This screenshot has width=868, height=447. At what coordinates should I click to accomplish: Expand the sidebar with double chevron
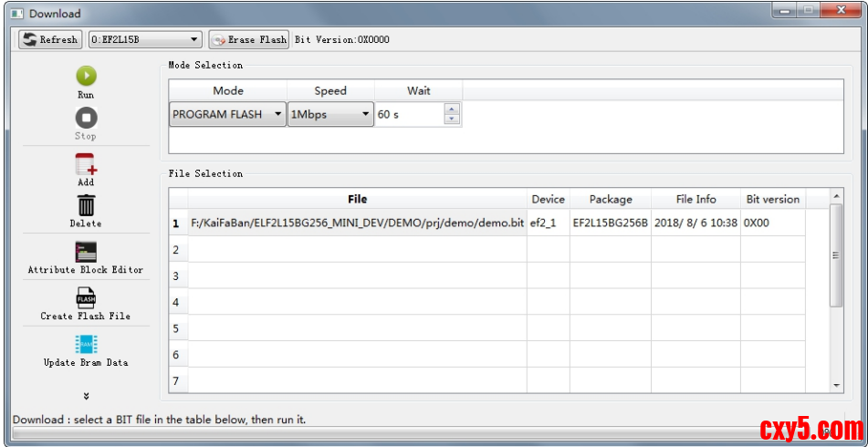86,396
